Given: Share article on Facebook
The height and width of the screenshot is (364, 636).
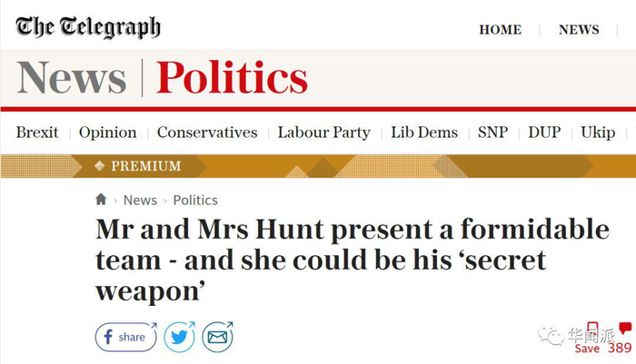Looking at the screenshot, I should click(125, 337).
